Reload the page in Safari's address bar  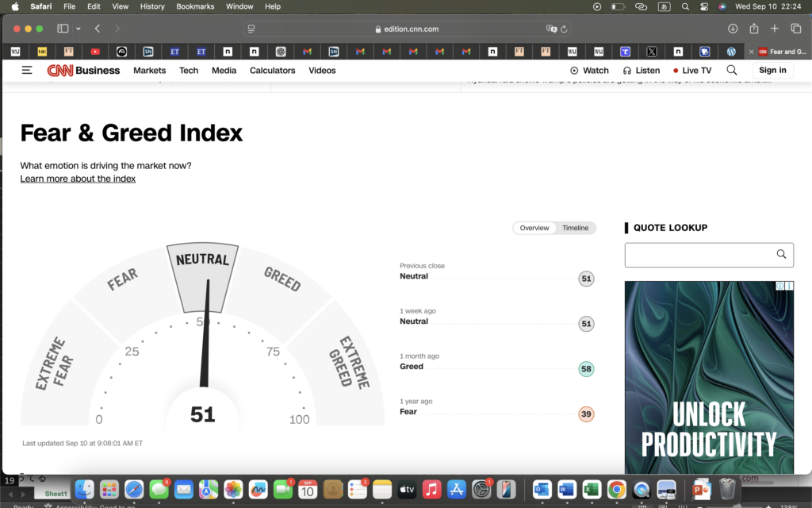tap(564, 29)
